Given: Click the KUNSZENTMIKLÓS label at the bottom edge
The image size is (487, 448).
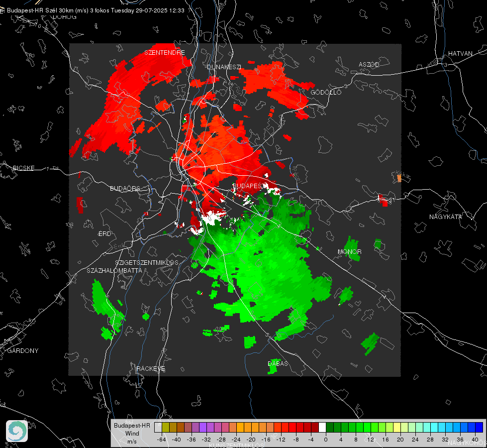Looking at the screenshot, I should click(x=236, y=446).
